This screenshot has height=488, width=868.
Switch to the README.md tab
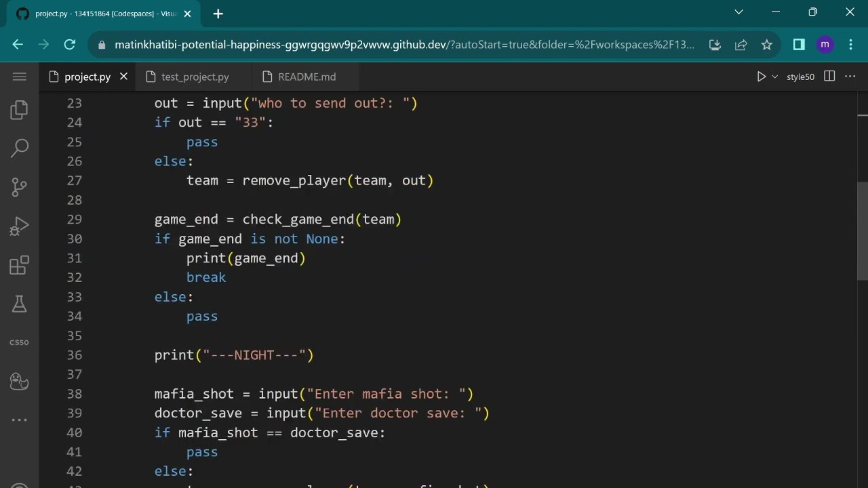click(x=307, y=77)
